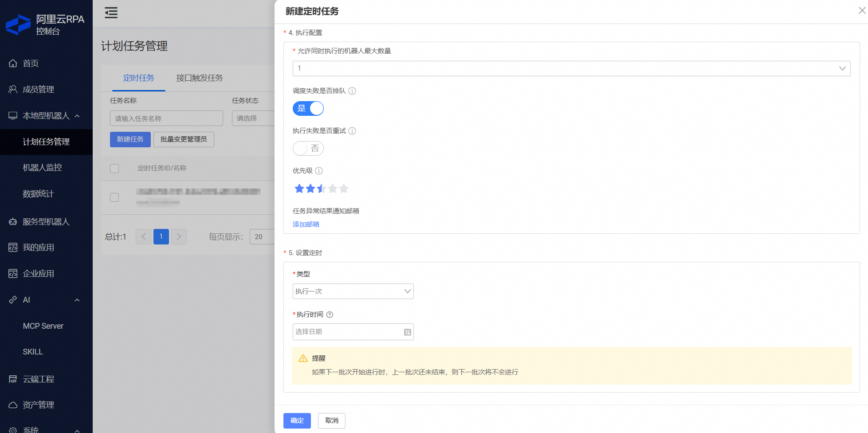The image size is (868, 433).
Task: Open the max robot count dropdown
Action: coord(571,68)
